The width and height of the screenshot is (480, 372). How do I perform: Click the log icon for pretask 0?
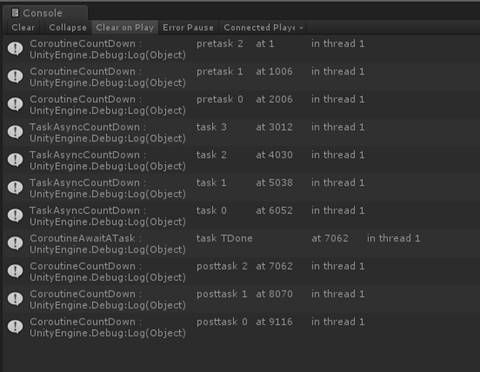pyautogui.click(x=15, y=104)
